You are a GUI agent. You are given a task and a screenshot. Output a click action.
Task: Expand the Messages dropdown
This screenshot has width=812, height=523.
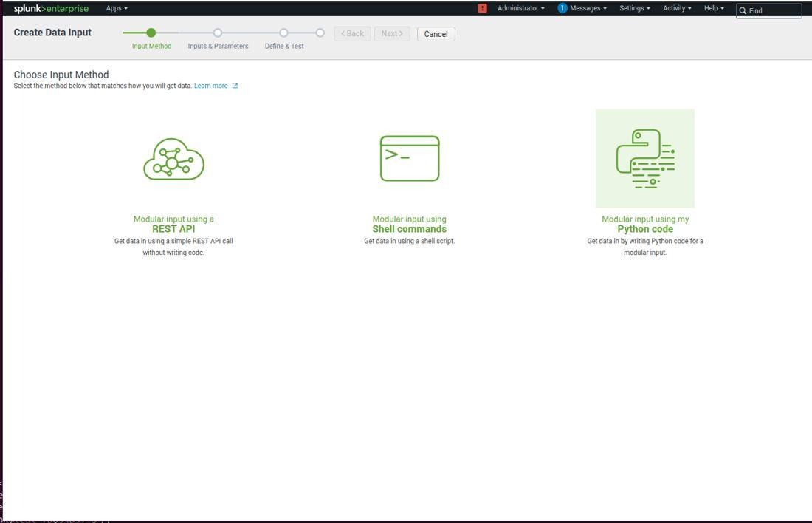point(588,8)
